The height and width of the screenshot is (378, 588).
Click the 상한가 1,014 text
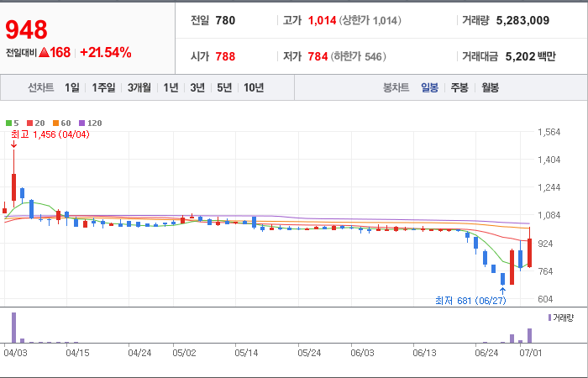coord(370,20)
